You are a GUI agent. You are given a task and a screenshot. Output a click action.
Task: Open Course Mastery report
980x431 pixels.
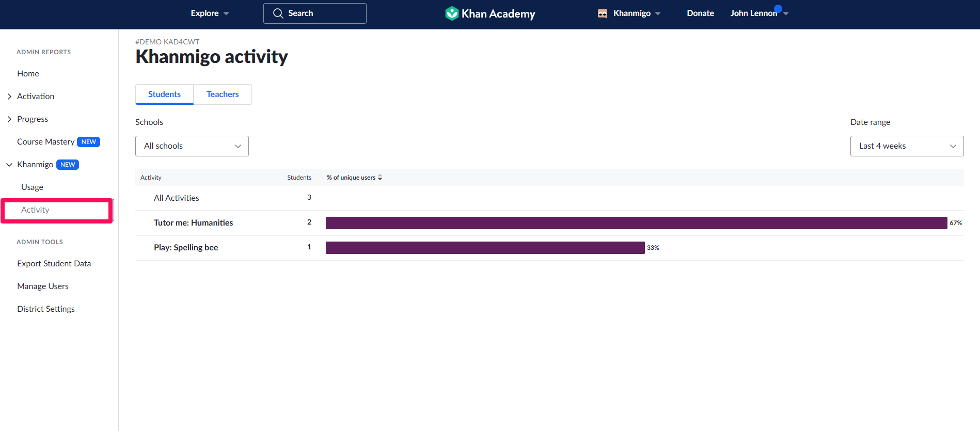pyautogui.click(x=45, y=142)
